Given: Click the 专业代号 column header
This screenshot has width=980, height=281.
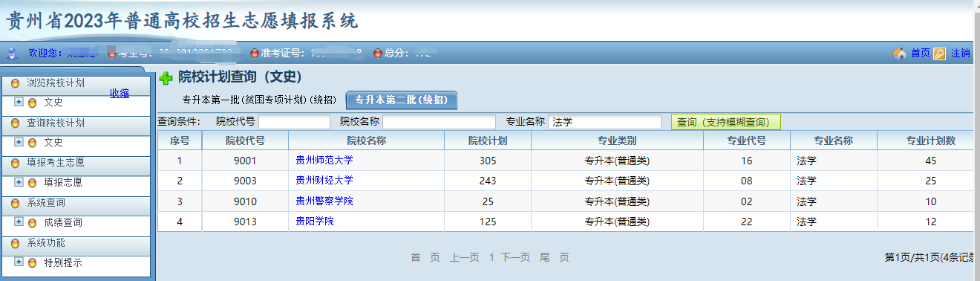Looking at the screenshot, I should (746, 140).
